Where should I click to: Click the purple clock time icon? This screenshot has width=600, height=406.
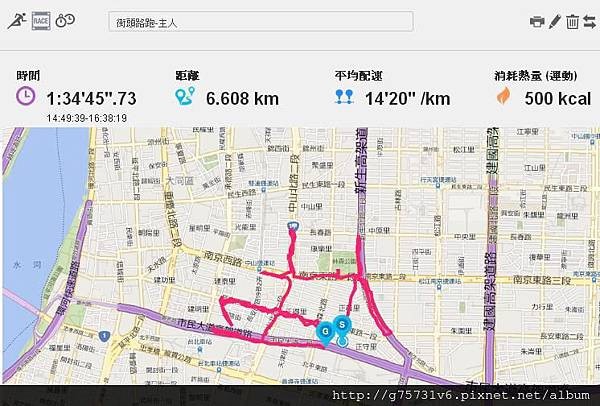(x=26, y=96)
